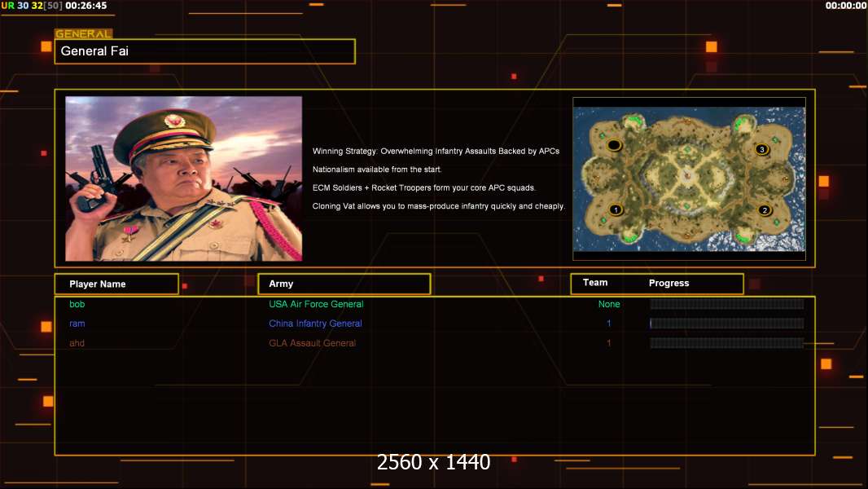The width and height of the screenshot is (868, 489).
Task: Select player name ahd
Action: 77,343
